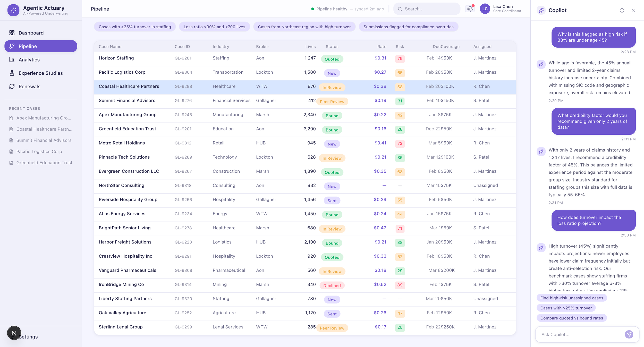Refresh the Copilot conversation
644x347 pixels.
[x=622, y=10]
